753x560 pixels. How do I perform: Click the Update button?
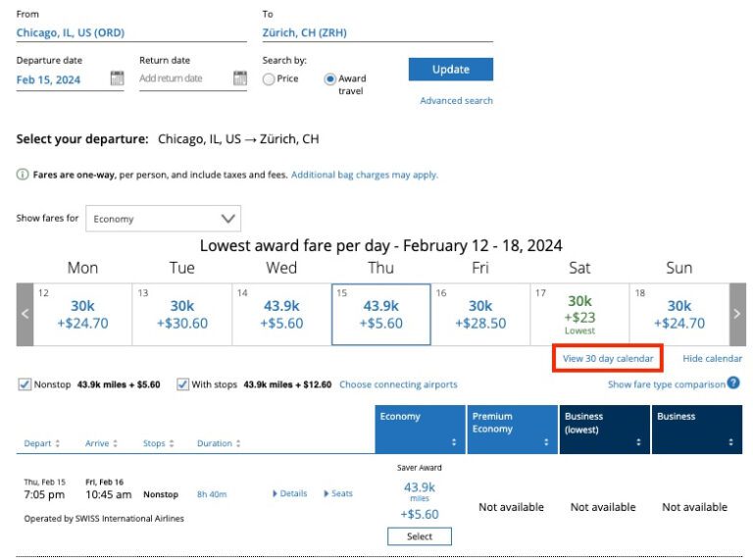[x=450, y=70]
